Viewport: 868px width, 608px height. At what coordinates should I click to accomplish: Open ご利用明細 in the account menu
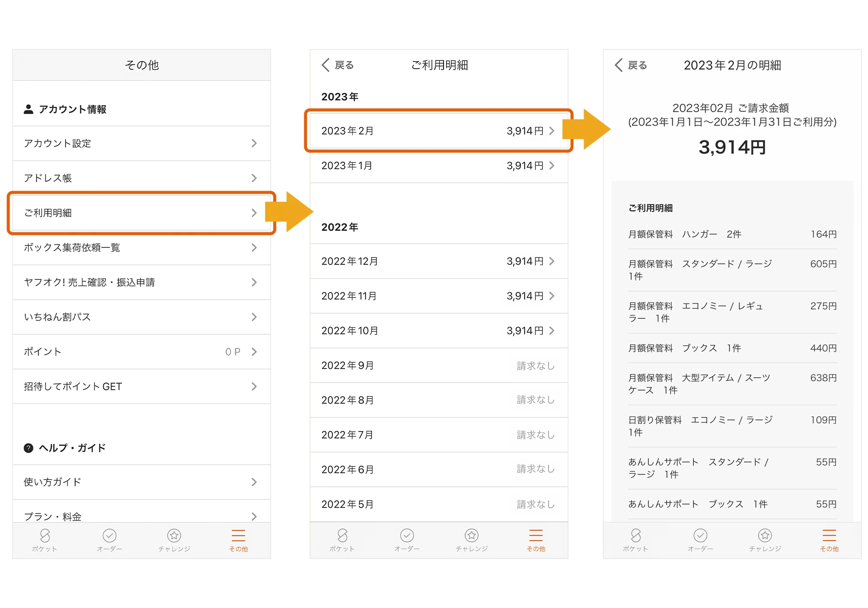point(141,213)
